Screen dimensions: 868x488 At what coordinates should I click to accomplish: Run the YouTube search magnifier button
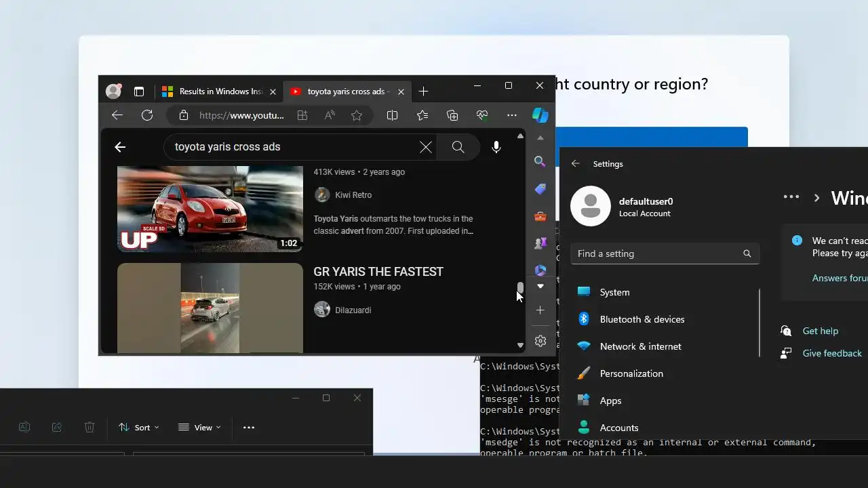pyautogui.click(x=458, y=147)
